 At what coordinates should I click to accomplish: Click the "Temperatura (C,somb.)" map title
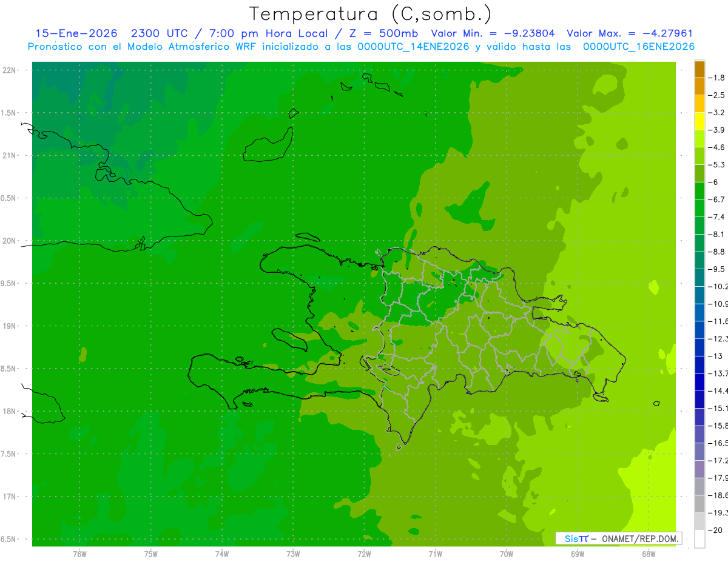(x=370, y=14)
